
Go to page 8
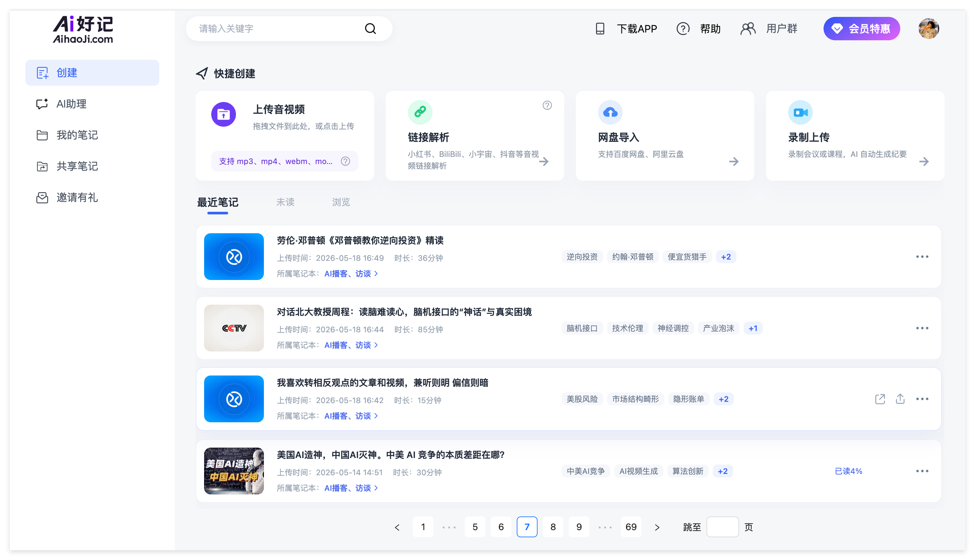[552, 527]
